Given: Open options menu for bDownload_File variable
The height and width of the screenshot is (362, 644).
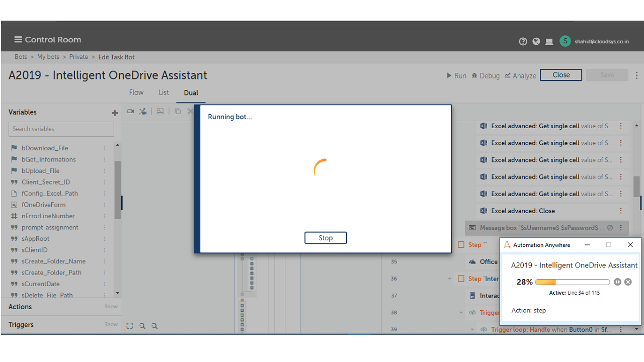Looking at the screenshot, I should (105, 148).
